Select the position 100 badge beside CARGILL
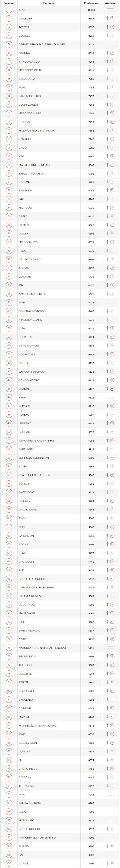This screenshot has width=120, height=868. pos(9,863)
